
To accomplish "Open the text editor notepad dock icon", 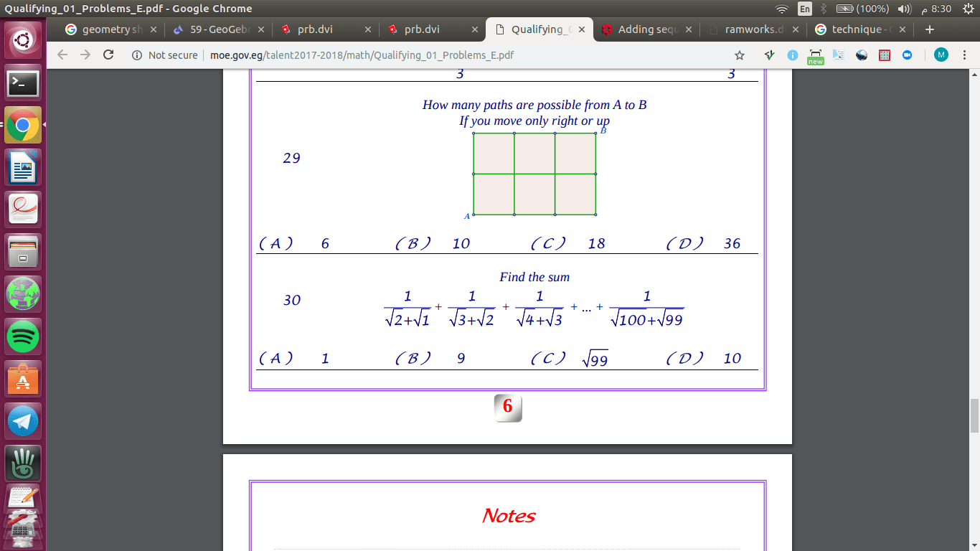I will 23,498.
